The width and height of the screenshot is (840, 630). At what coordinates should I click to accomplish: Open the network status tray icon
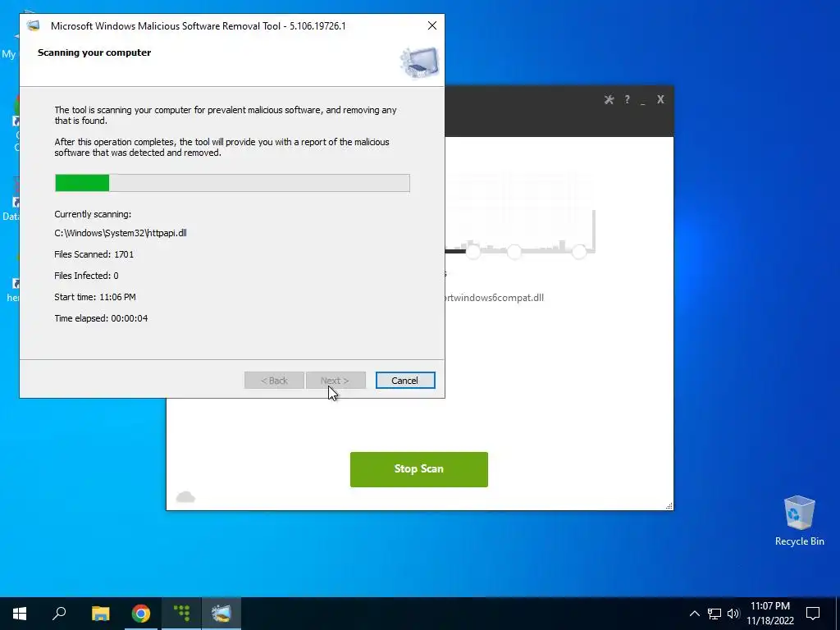click(x=714, y=614)
